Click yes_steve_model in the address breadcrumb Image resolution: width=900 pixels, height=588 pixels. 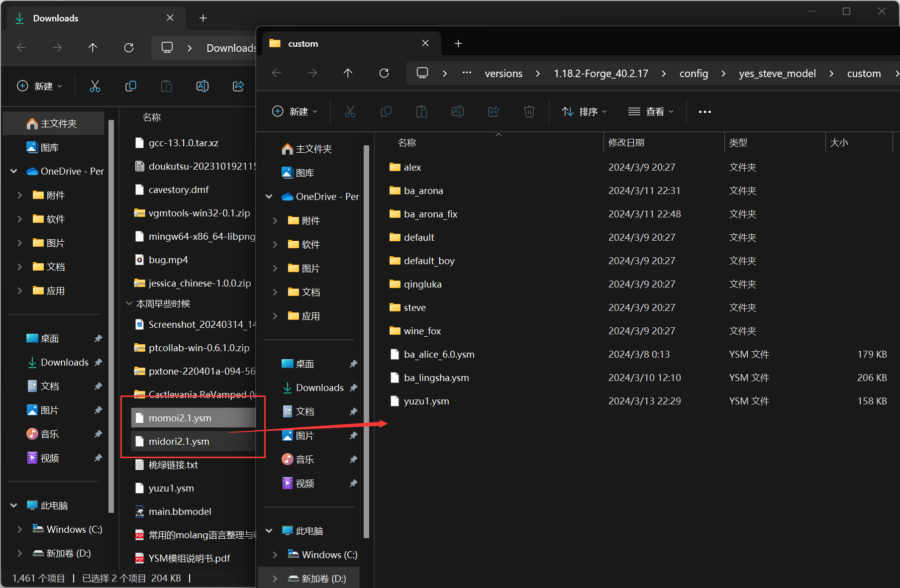(777, 74)
